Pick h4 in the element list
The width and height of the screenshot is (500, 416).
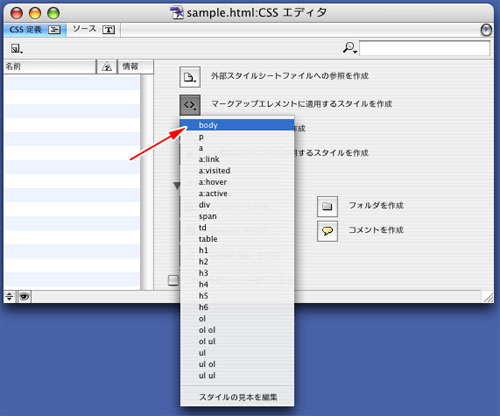point(237,284)
